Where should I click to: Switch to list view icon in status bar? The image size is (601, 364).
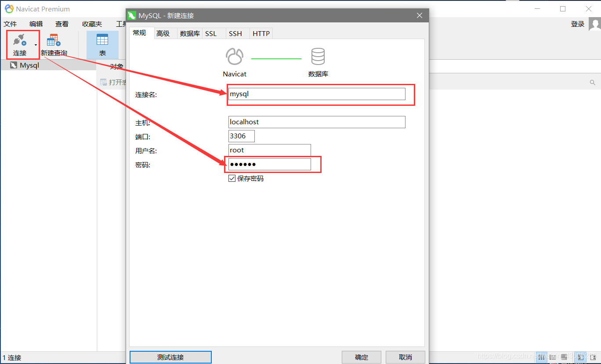tap(553, 357)
